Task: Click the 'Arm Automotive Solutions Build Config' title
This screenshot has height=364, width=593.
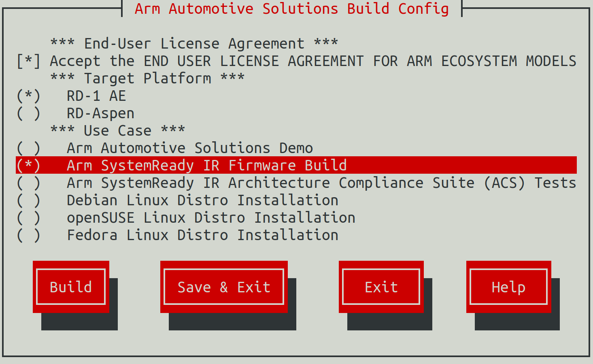Action: pyautogui.click(x=292, y=9)
